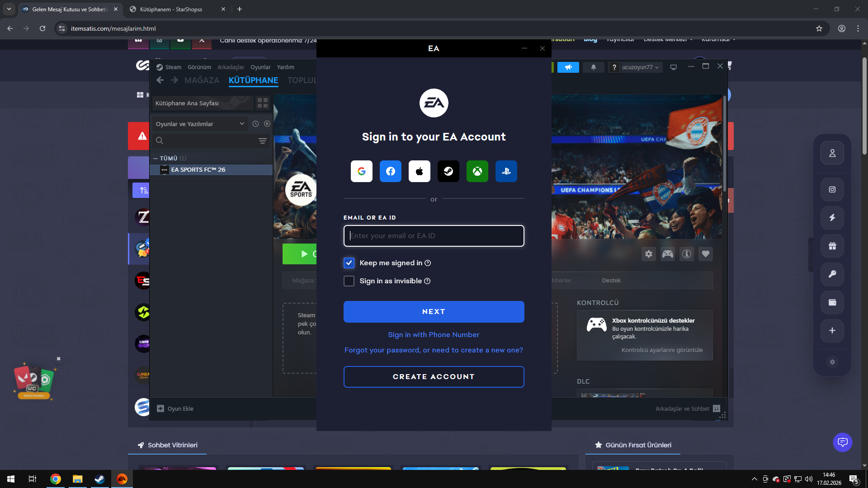Choose Facebook sign-in icon
868x488 pixels.
coord(390,171)
